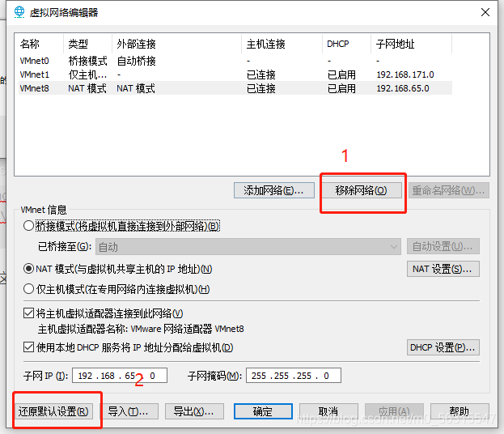Click the 子网 IP input field

[120, 376]
